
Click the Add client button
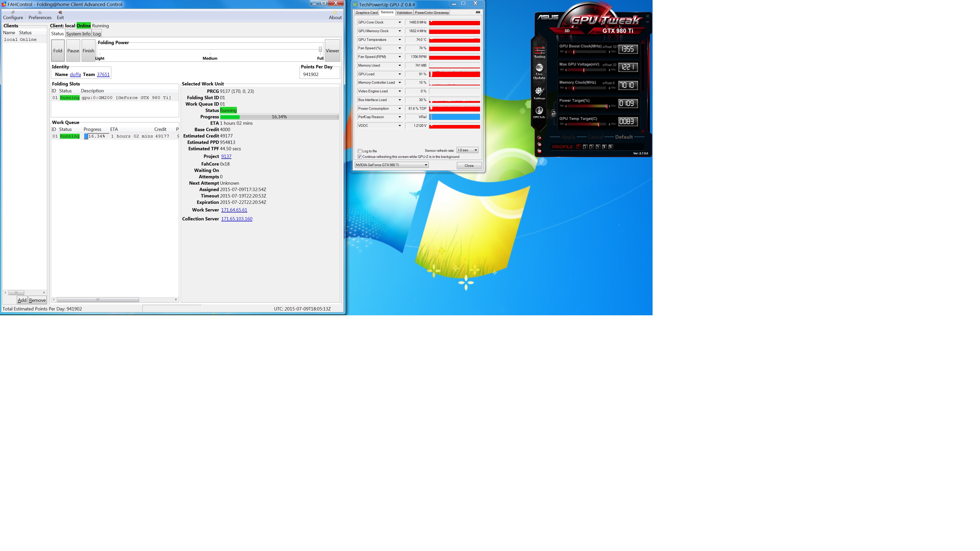click(22, 300)
